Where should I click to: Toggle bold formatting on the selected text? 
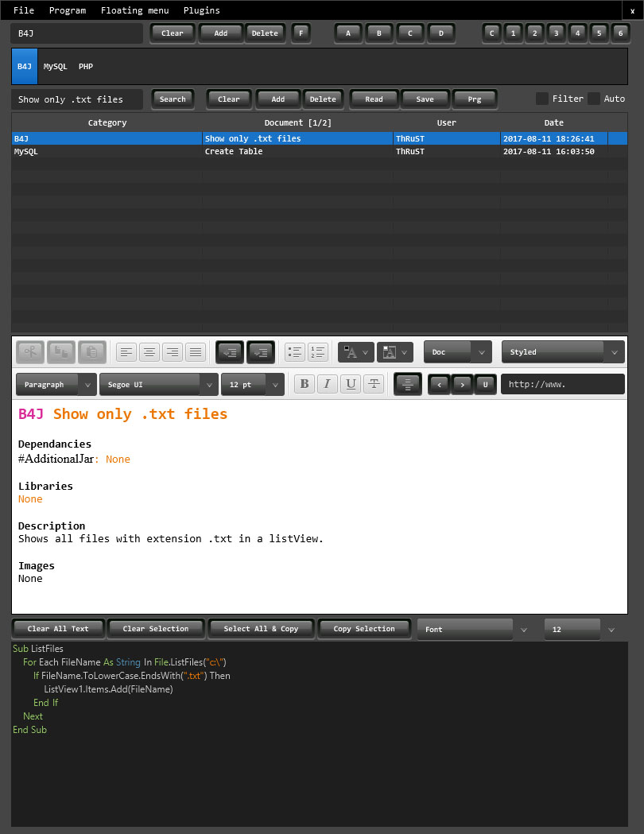click(x=304, y=384)
